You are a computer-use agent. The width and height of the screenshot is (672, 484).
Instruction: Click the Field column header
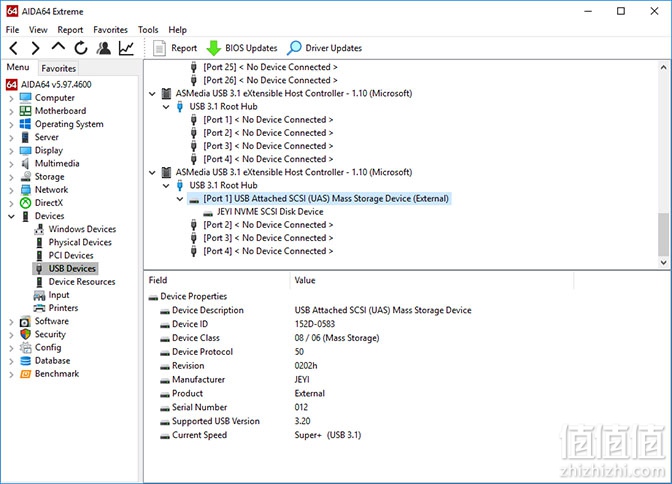[x=218, y=280]
